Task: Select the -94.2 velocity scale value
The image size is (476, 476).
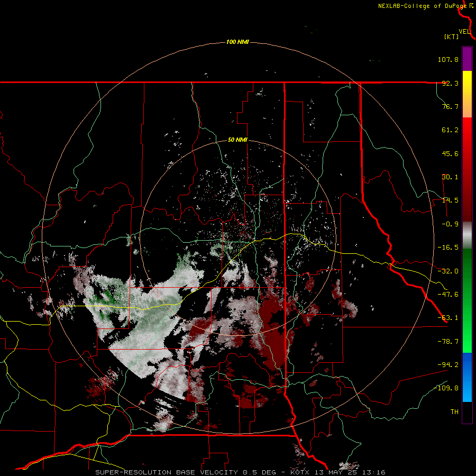Action: (x=448, y=365)
